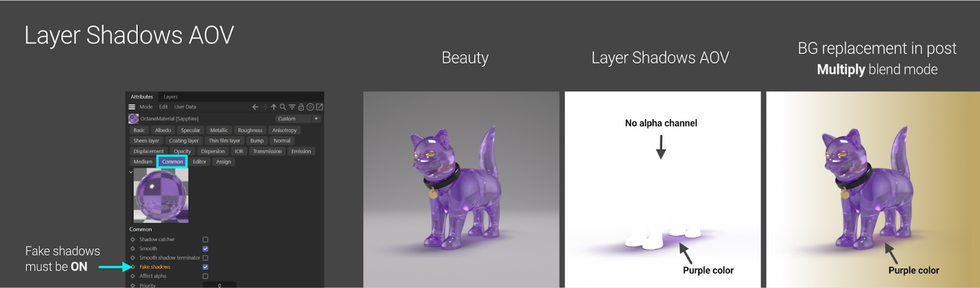Collapse the material preview chevron
The height and width of the screenshot is (288, 980).
click(x=131, y=172)
